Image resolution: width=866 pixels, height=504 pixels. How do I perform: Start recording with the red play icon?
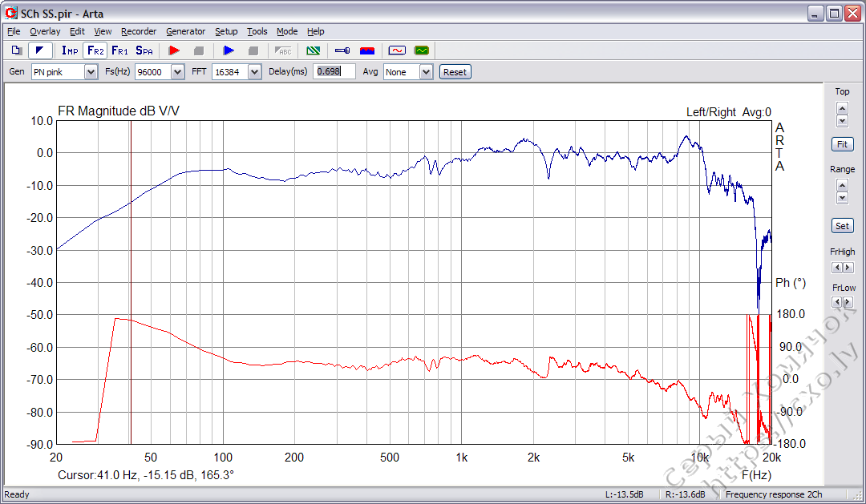(174, 50)
